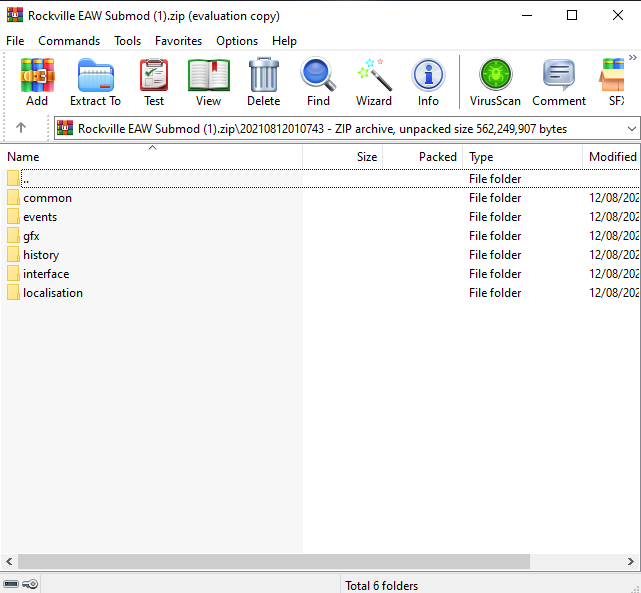Run VirusScan on the archive
Screen dimensions: 641x593
click(495, 82)
